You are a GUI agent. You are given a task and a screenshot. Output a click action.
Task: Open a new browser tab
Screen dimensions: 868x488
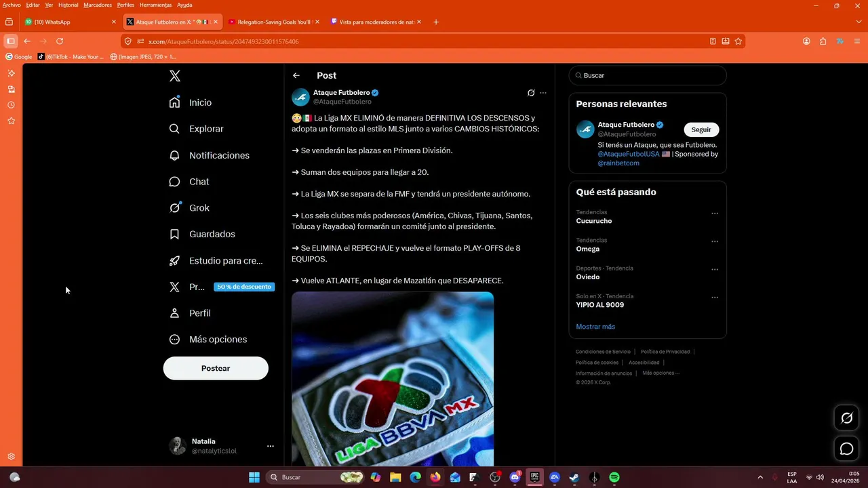coord(436,22)
